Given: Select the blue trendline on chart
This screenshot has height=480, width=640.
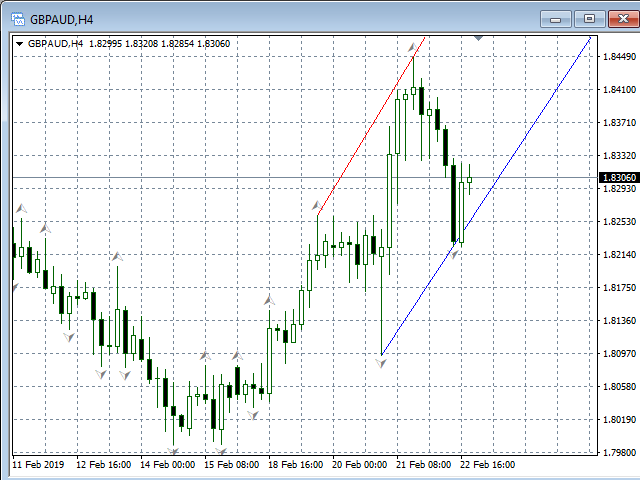Looking at the screenshot, I should pos(486,196).
